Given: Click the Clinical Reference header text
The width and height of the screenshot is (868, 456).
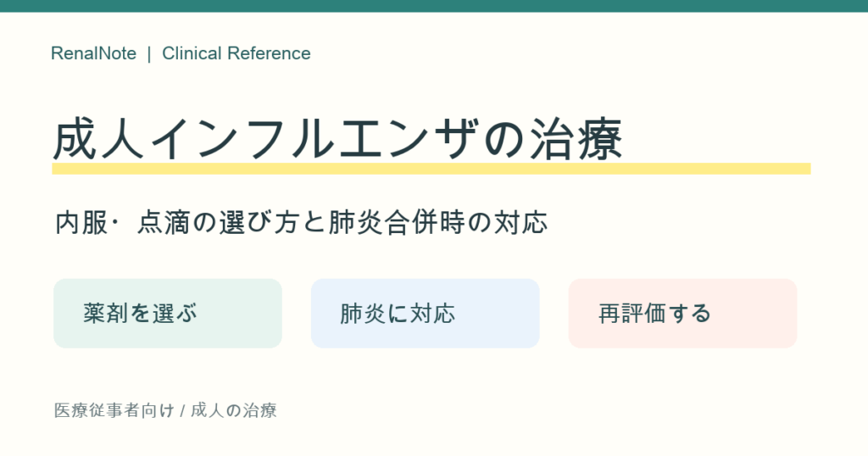Looking at the screenshot, I should 236,53.
